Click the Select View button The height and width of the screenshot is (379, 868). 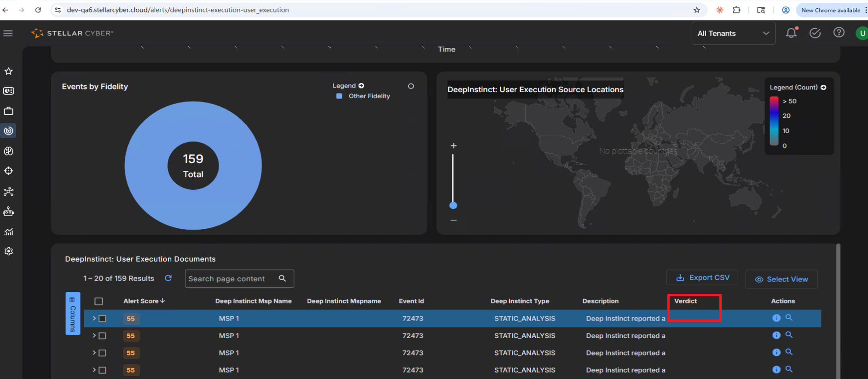[x=781, y=279]
